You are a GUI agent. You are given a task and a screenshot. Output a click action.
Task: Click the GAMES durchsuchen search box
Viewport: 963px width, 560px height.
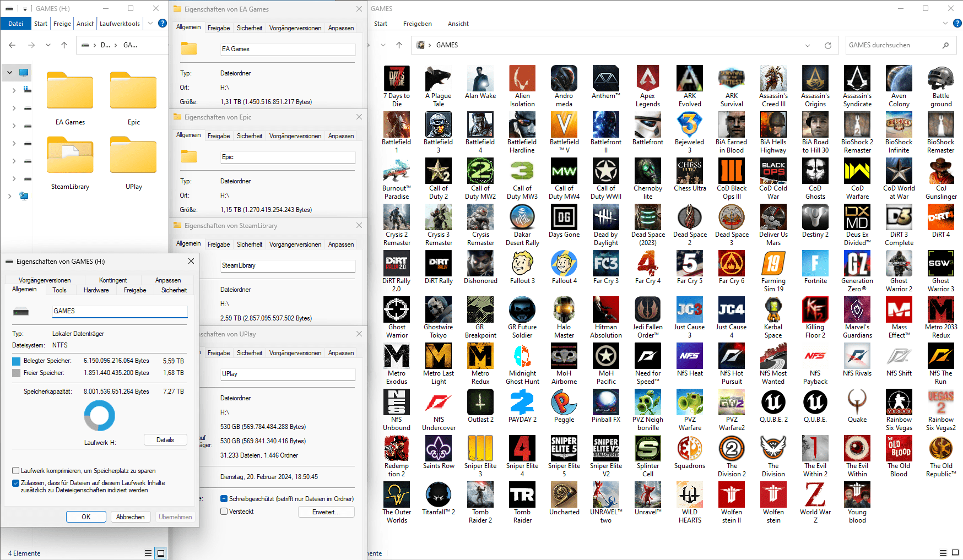(x=901, y=45)
